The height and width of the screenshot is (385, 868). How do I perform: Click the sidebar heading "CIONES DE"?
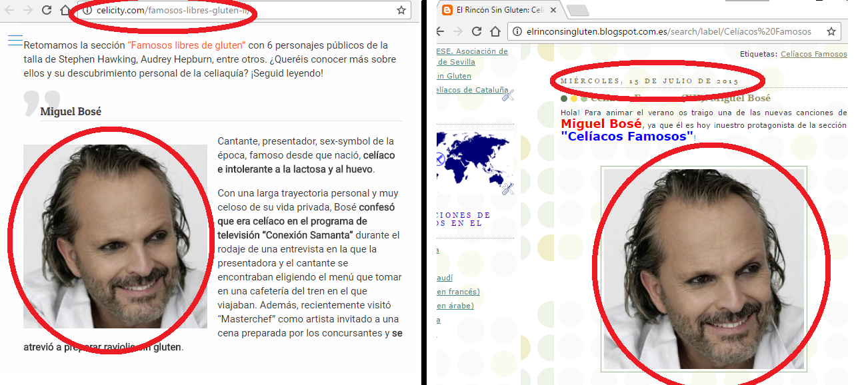click(464, 215)
